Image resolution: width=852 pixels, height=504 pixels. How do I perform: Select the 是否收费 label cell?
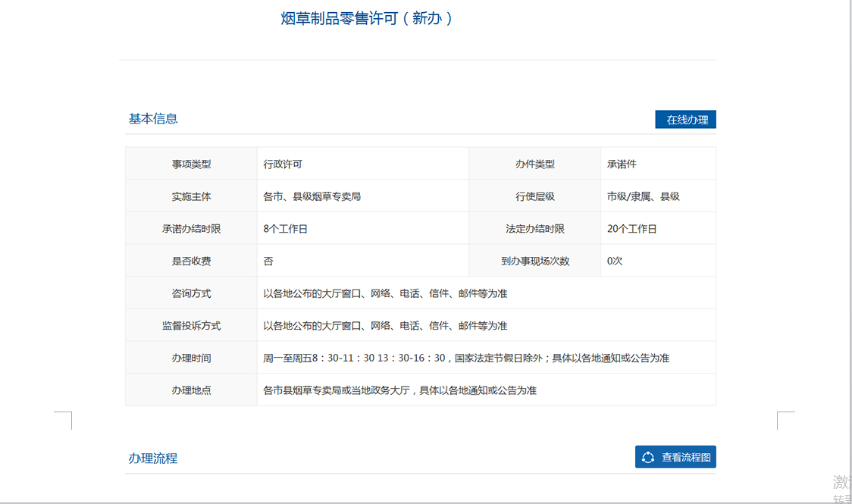(x=191, y=261)
